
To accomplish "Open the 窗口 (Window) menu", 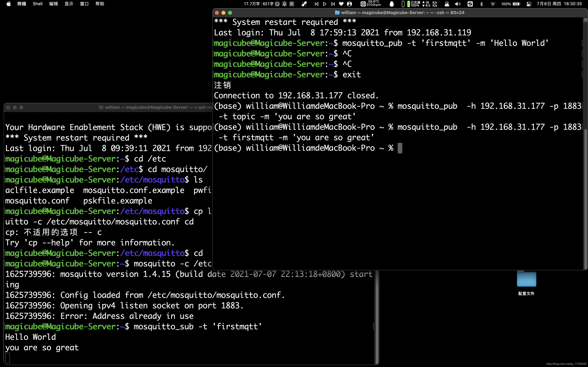I will tap(84, 4).
